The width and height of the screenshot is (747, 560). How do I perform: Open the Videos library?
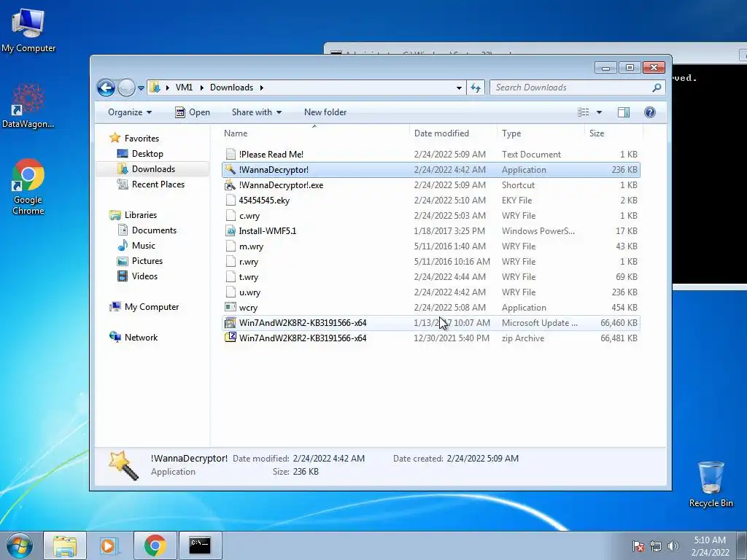click(x=144, y=276)
